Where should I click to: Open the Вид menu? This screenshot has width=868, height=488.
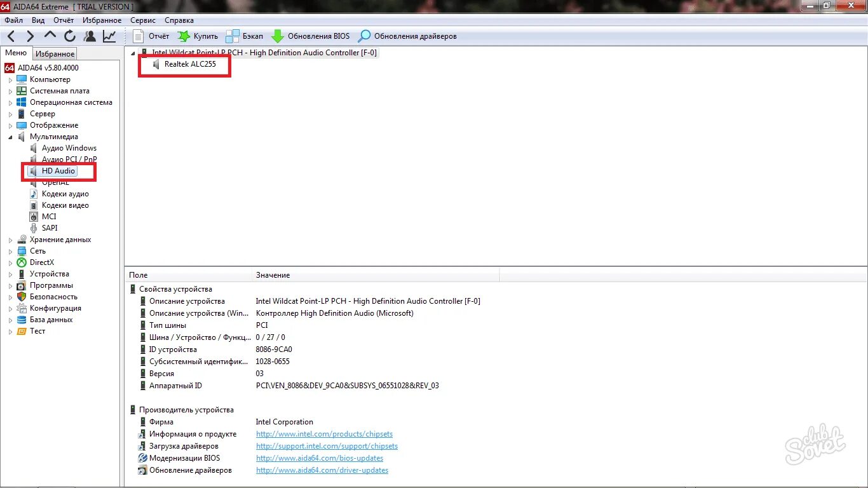point(38,20)
